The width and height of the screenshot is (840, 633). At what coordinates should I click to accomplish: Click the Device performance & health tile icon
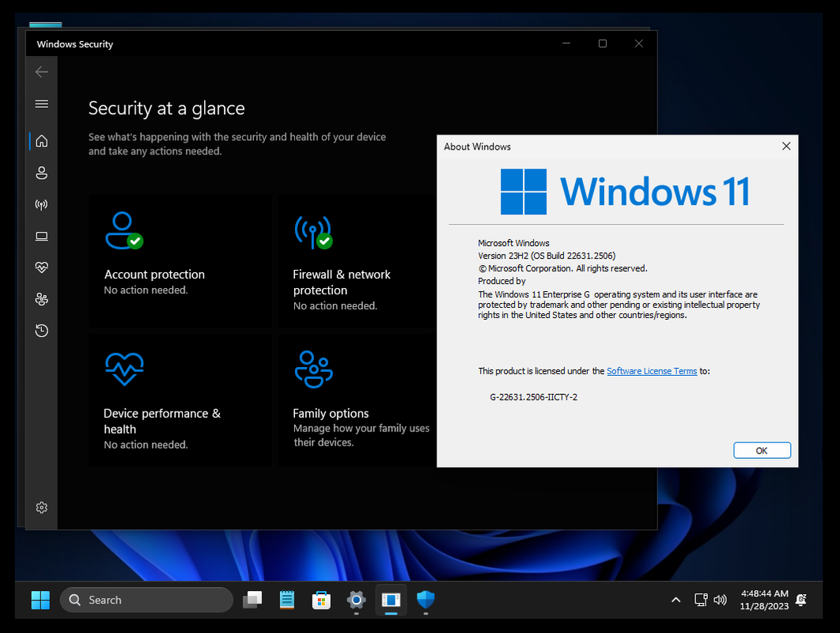coord(124,369)
